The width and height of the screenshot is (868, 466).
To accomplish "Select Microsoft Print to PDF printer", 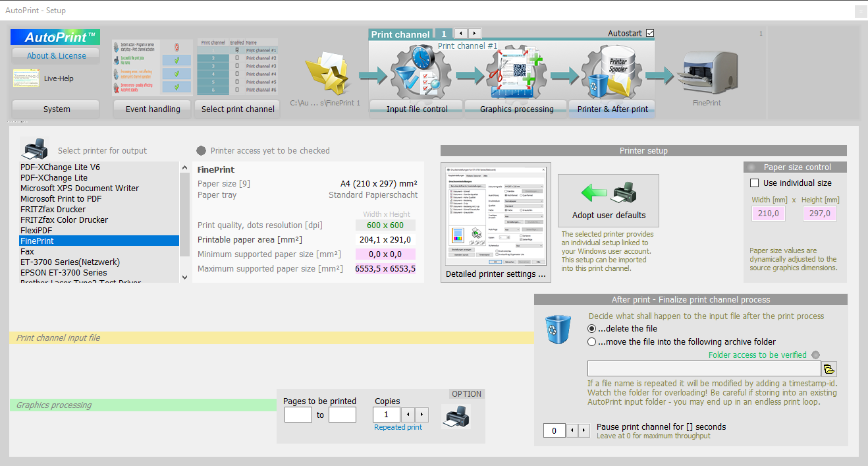I will click(99, 198).
